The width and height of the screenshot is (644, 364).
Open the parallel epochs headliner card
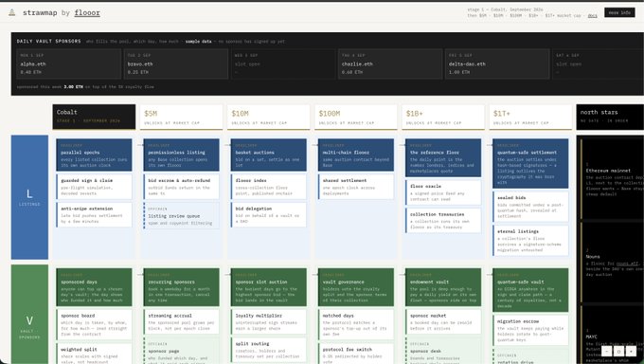coord(94,155)
